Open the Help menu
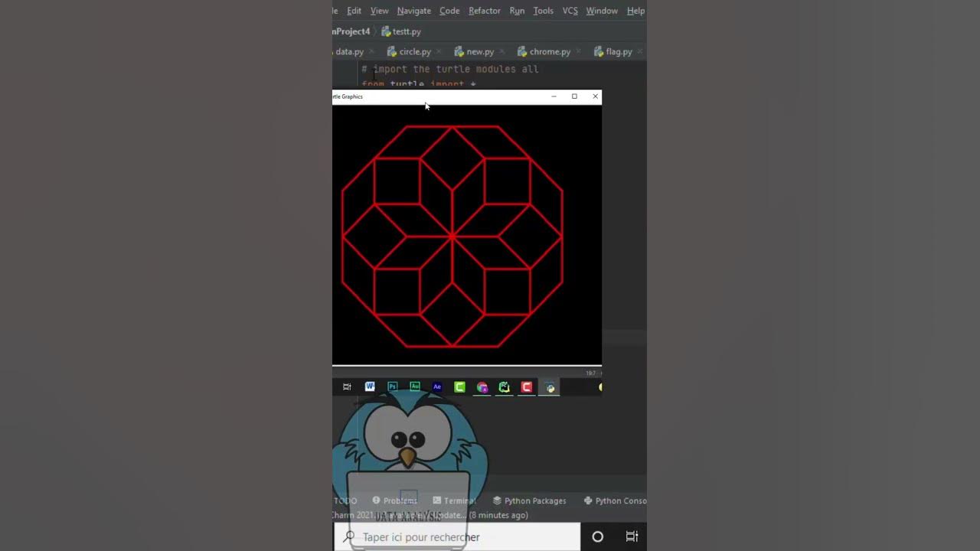980x551 pixels. click(x=635, y=11)
